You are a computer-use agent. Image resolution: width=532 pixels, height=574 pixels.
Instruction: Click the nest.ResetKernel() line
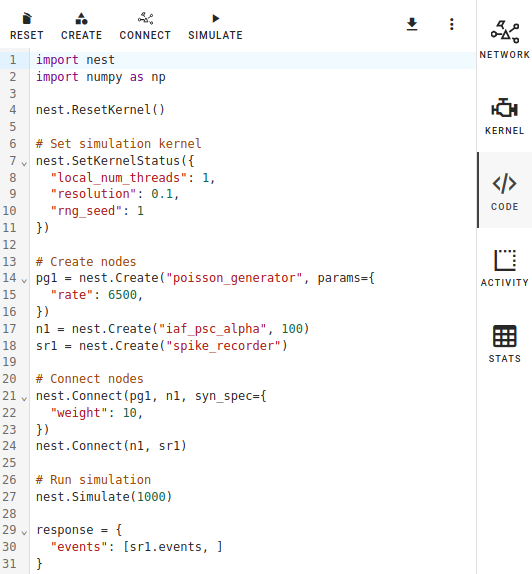(100, 110)
